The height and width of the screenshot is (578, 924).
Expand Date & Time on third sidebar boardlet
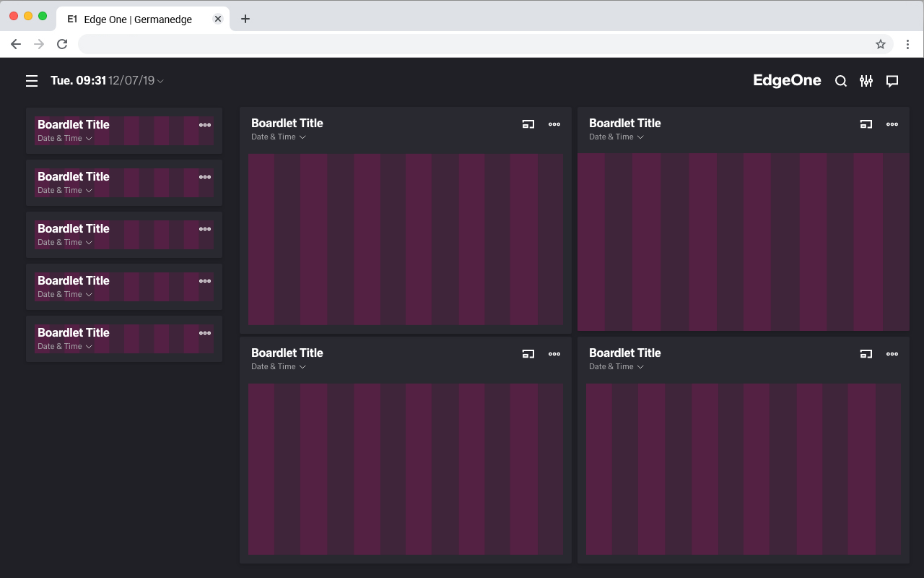click(89, 243)
